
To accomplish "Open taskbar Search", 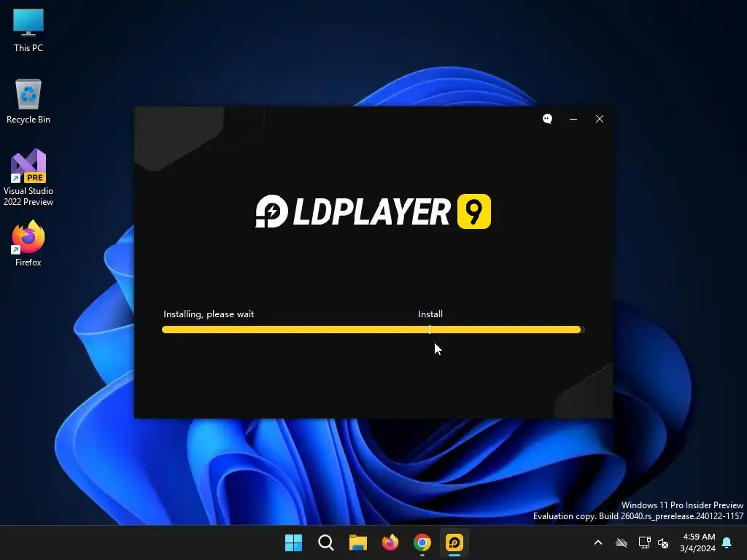I will click(x=326, y=542).
